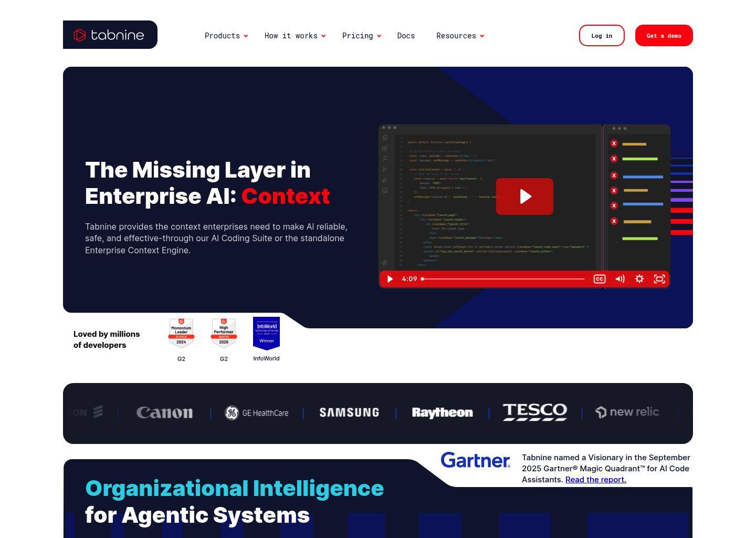Image resolution: width=756 pixels, height=538 pixels.
Task: Go to the Docs page
Action: tap(406, 36)
